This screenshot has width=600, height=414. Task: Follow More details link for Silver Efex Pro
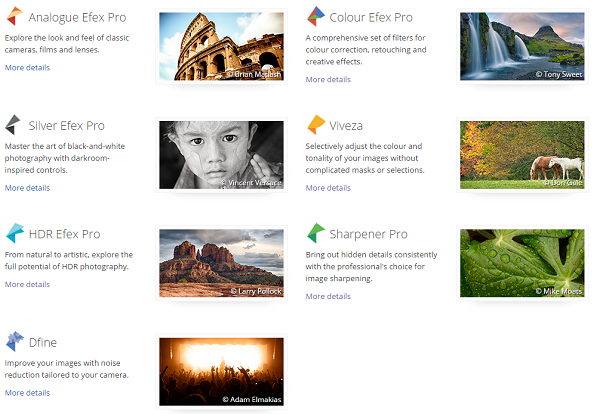[27, 187]
